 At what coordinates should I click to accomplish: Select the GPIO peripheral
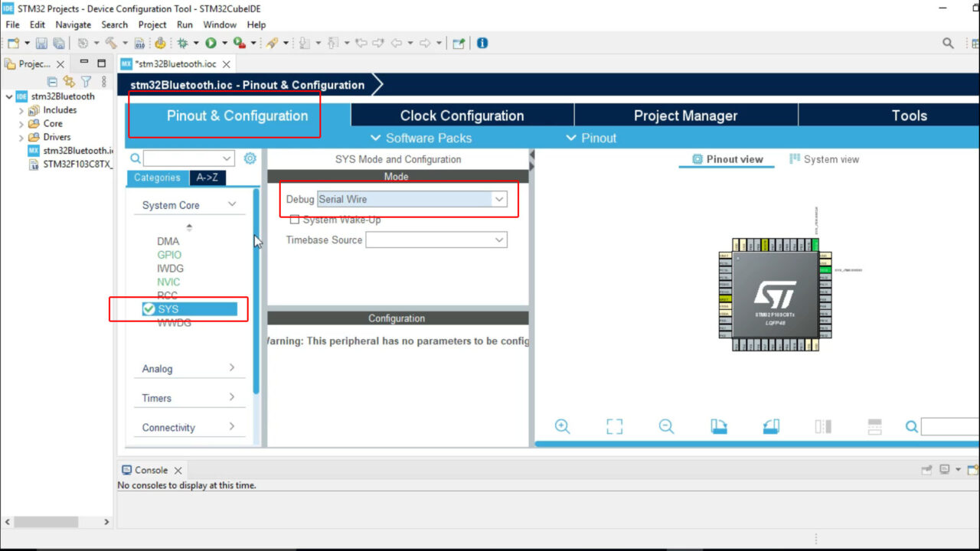169,255
